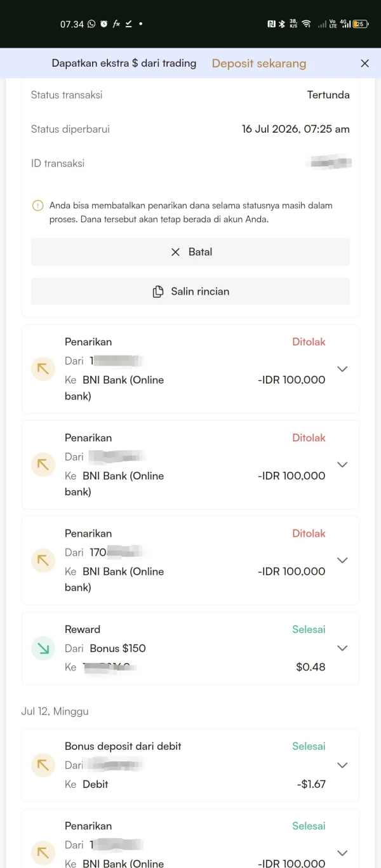Close the deposit promo banner
Image resolution: width=381 pixels, height=868 pixels.
pos(364,63)
